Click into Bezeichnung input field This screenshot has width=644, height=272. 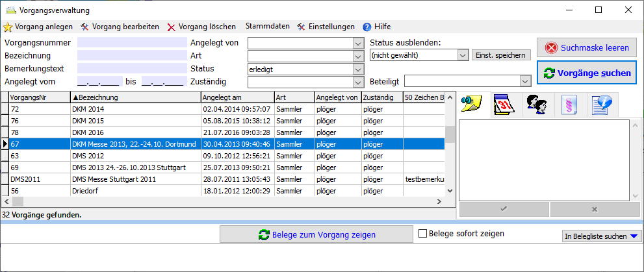[x=132, y=55]
